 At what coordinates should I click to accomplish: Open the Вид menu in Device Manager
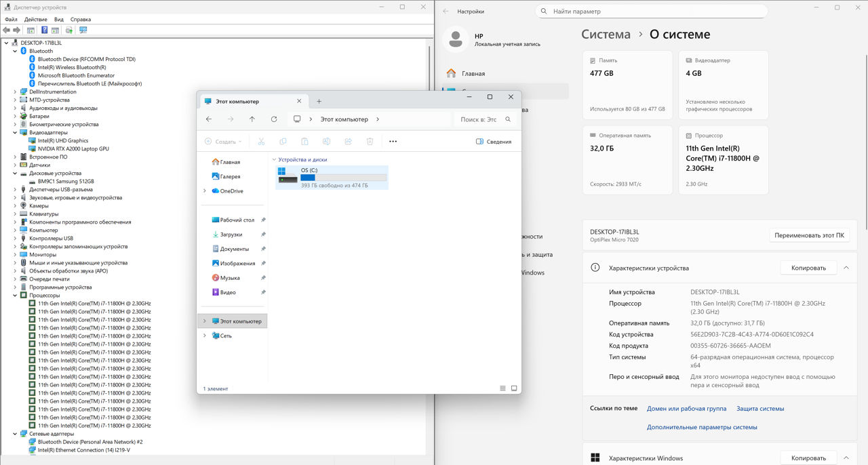(x=59, y=20)
